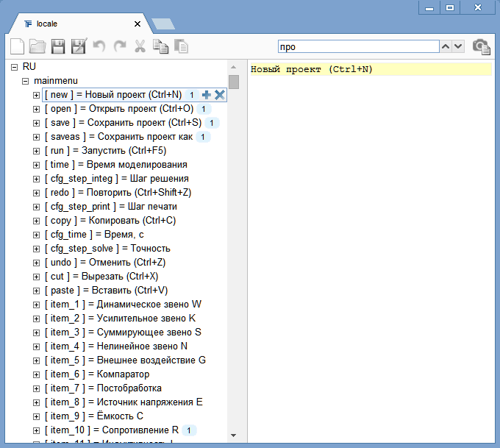Click the camera settings icon at top right
The height and width of the screenshot is (448, 500).
pos(481,46)
